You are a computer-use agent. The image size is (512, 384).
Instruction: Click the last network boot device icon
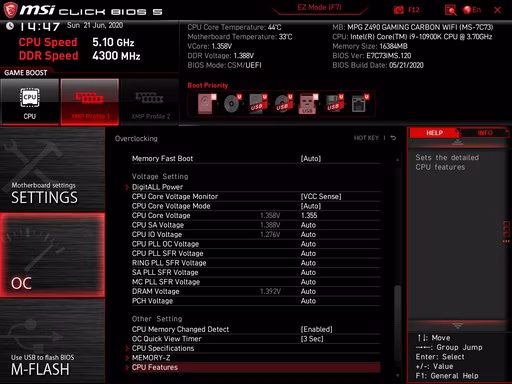pos(360,104)
